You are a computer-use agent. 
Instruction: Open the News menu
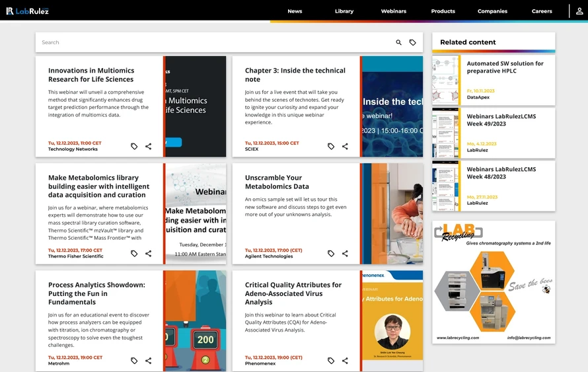(x=295, y=11)
